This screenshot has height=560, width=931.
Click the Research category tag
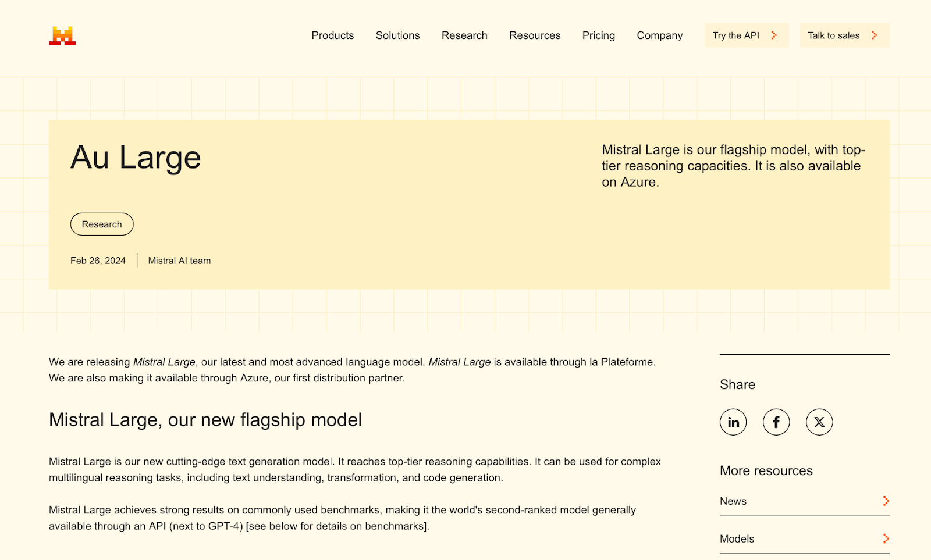pos(102,224)
